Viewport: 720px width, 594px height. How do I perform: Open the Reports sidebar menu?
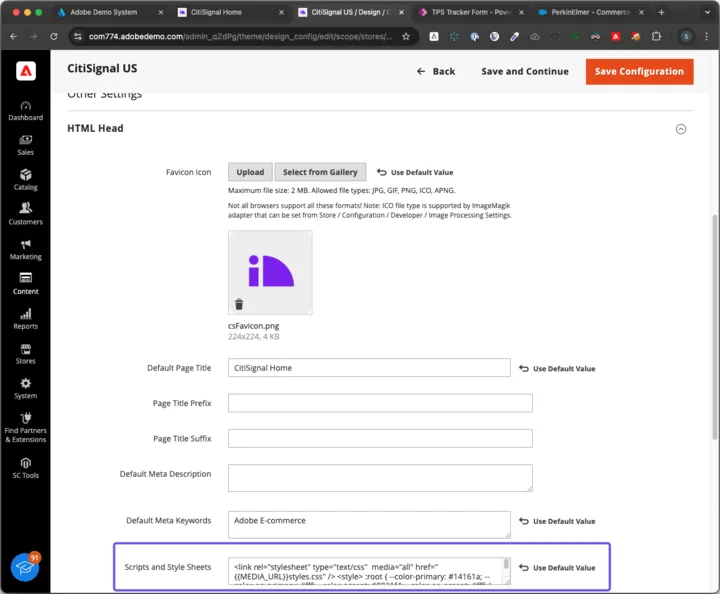(26, 319)
